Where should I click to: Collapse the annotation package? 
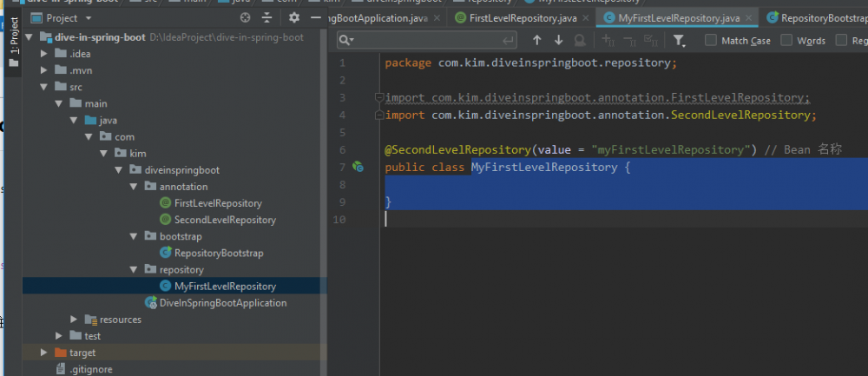pos(134,187)
